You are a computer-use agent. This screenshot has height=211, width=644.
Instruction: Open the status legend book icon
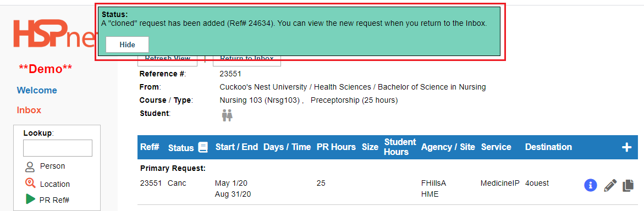(x=203, y=147)
